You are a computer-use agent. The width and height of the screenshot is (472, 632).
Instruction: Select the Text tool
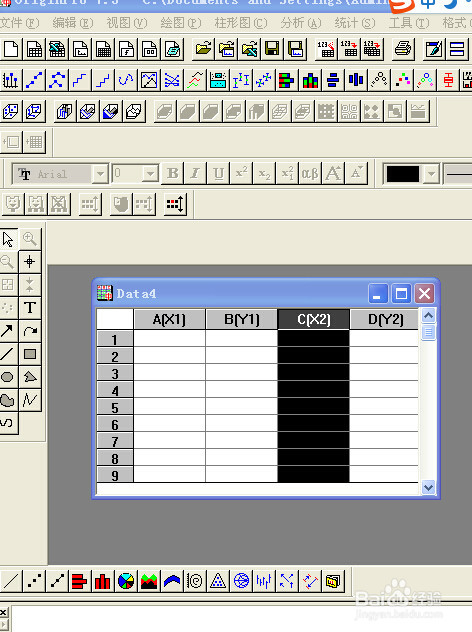pos(30,308)
